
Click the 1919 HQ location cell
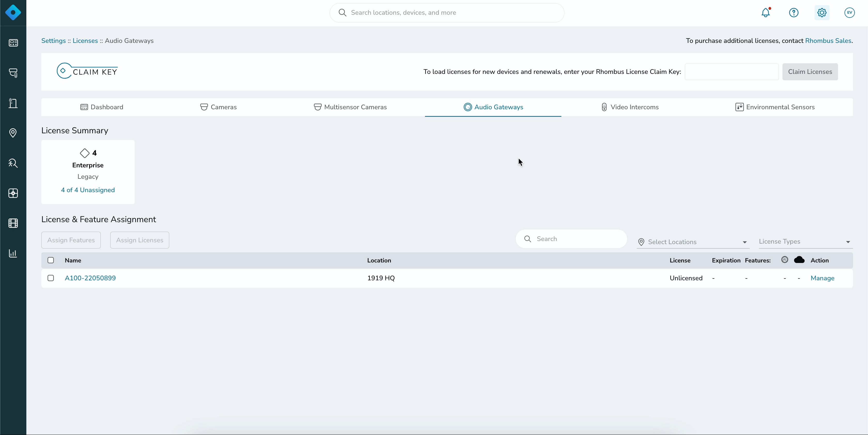tap(381, 278)
